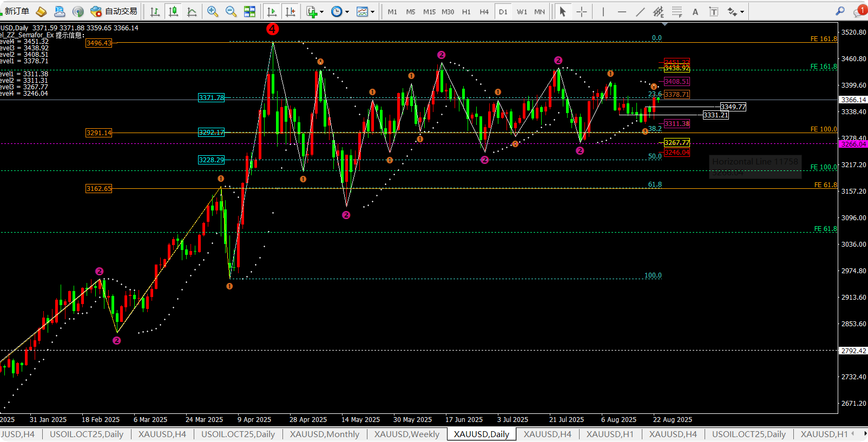Select the D1 timeframe button
The height and width of the screenshot is (442, 868).
(x=503, y=11)
